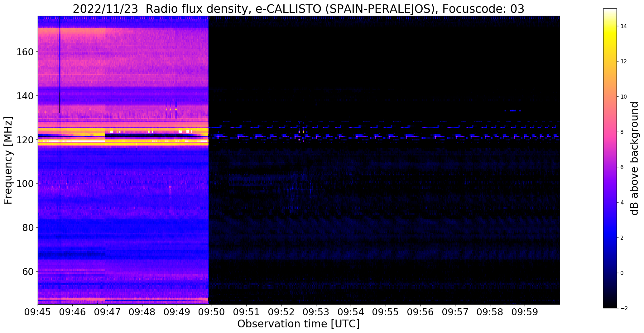Click the colorbar tick label 14
This screenshot has height=333, width=644.
[623, 26]
